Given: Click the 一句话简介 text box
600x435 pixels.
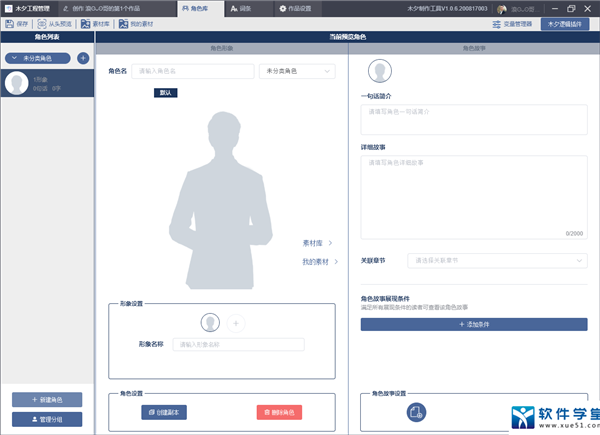Looking at the screenshot, I should (x=474, y=120).
